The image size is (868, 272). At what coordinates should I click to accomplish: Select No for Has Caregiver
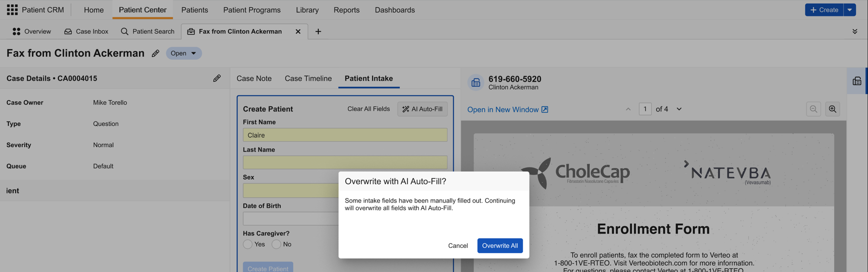[276, 244]
